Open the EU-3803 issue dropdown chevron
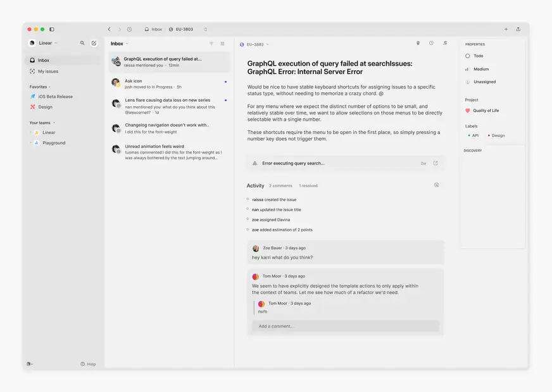Viewport: 552px width, 392px height. [x=268, y=45]
